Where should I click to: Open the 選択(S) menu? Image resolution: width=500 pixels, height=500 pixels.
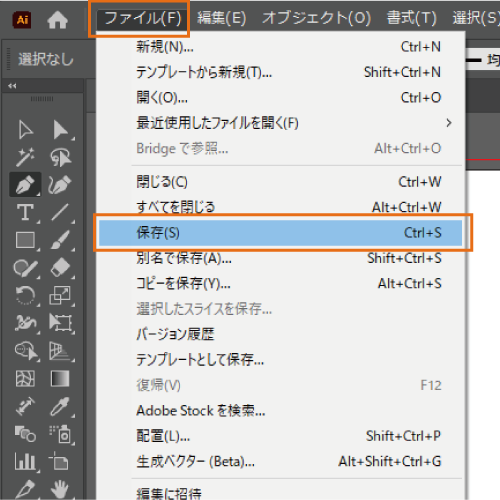[x=476, y=18]
